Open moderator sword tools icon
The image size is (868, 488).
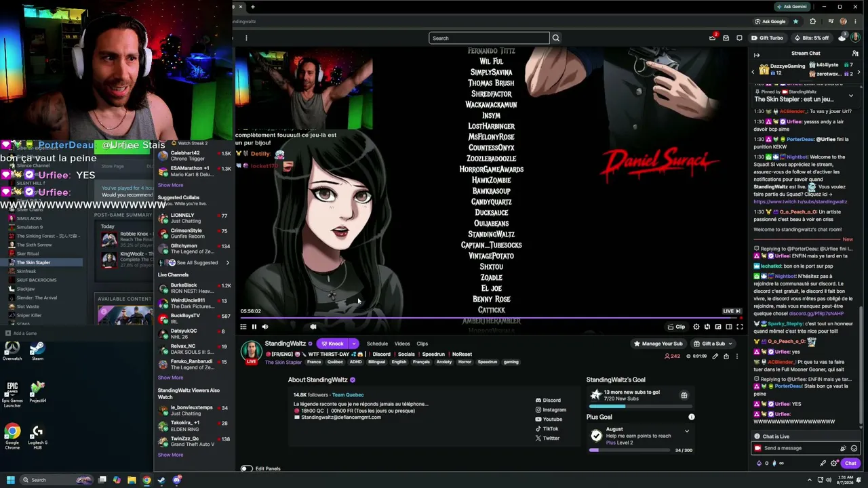click(x=823, y=464)
